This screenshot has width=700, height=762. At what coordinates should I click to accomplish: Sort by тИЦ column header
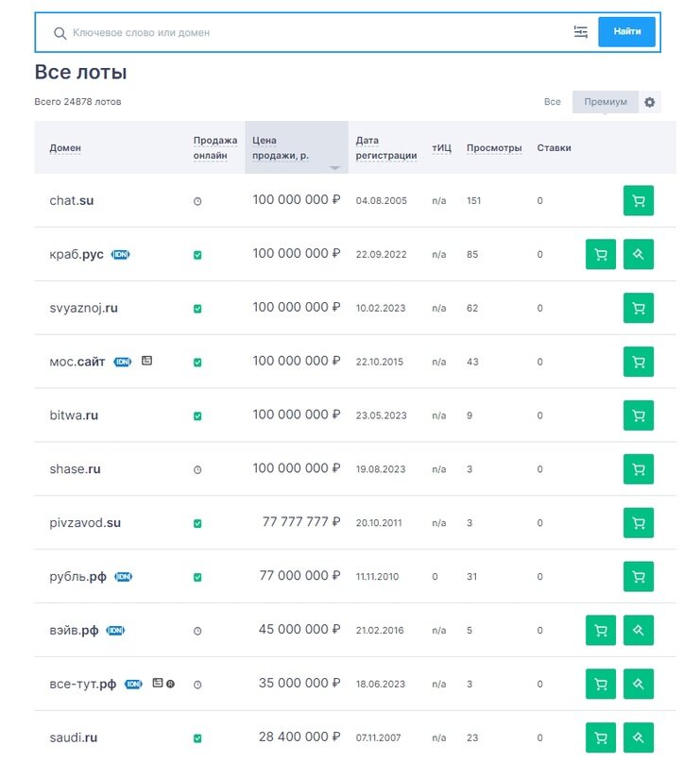coord(441,147)
